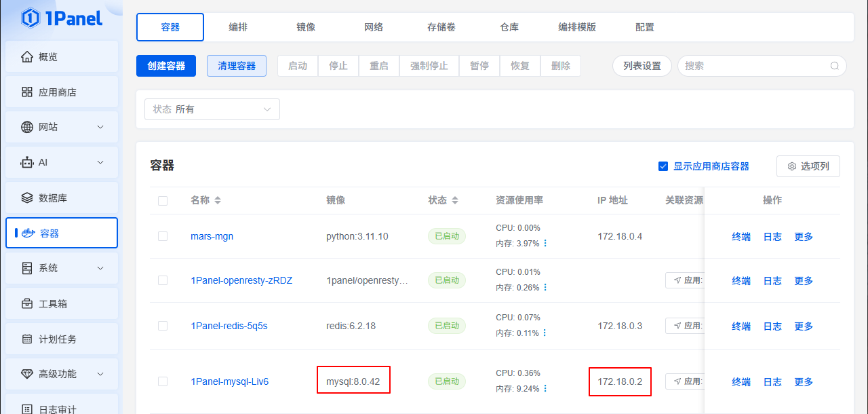Click the 启动 toolbar button
The height and width of the screenshot is (414, 868).
coord(298,66)
